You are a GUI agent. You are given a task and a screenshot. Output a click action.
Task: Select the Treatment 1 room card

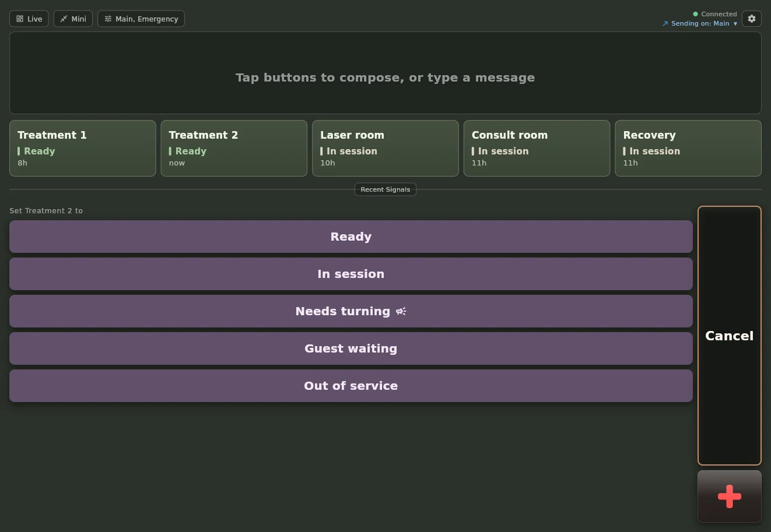83,148
